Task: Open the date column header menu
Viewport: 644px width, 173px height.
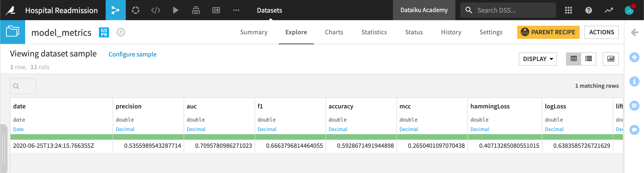Action: (19, 106)
